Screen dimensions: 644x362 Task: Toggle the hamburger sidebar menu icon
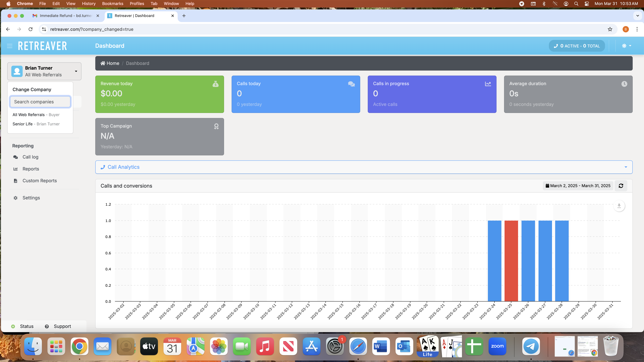pos(9,46)
